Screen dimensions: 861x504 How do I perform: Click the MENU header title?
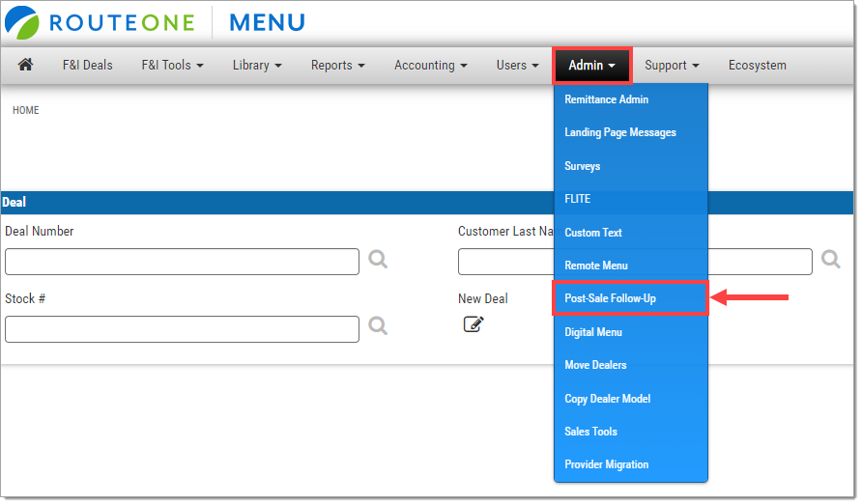267,22
